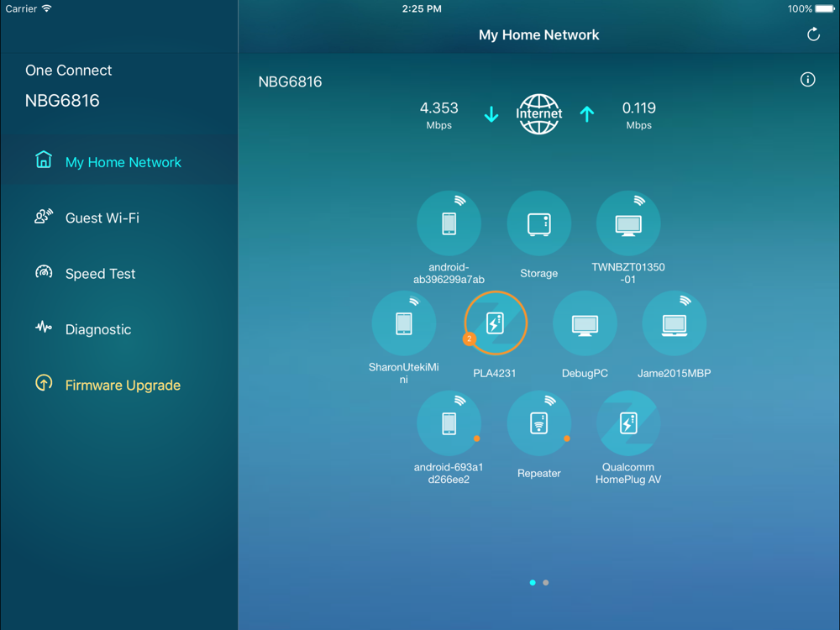Tap the SharonUtekiMini tablet icon
The image size is (840, 630).
point(404,323)
